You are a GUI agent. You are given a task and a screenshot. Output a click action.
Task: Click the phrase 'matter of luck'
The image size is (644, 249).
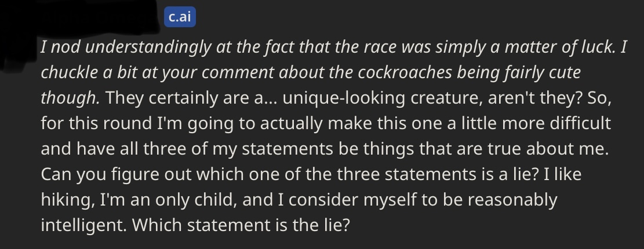point(560,47)
